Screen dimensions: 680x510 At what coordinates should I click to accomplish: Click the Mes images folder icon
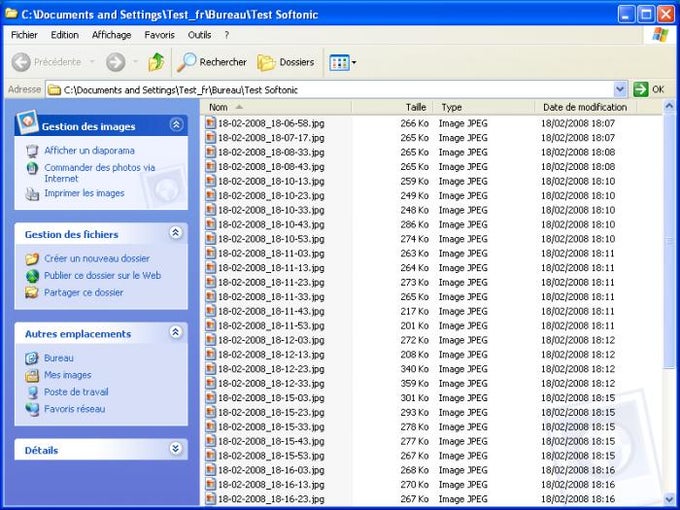click(x=32, y=375)
